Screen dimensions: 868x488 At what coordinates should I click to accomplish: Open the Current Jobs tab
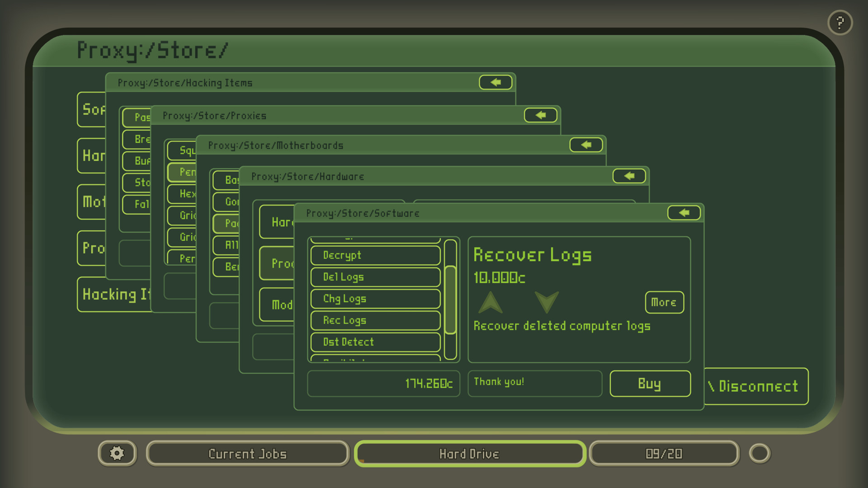click(247, 453)
